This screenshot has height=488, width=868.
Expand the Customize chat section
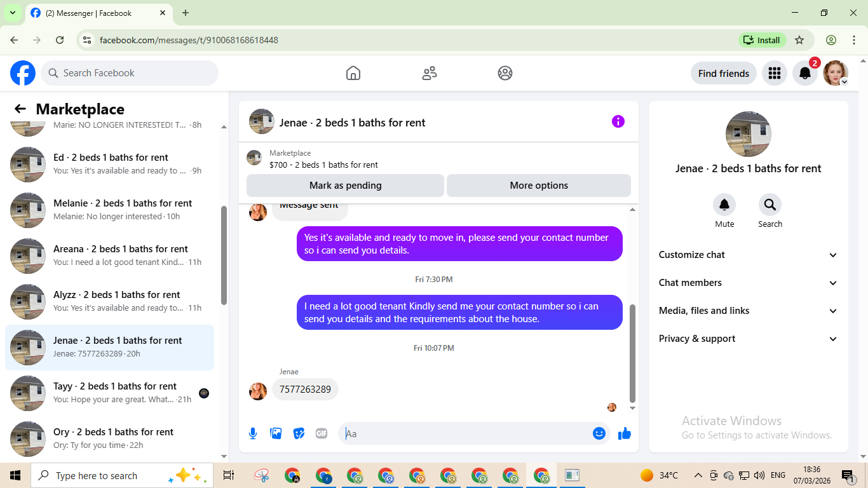[x=749, y=255]
